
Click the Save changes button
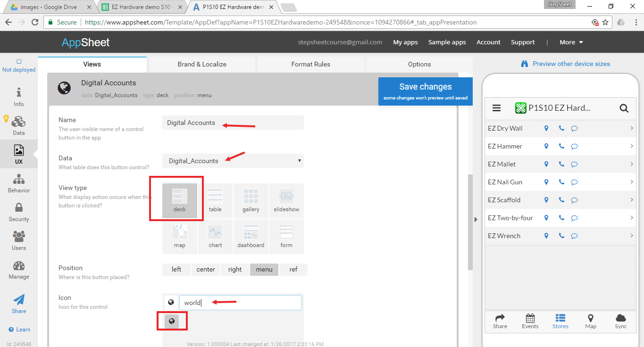[425, 91]
